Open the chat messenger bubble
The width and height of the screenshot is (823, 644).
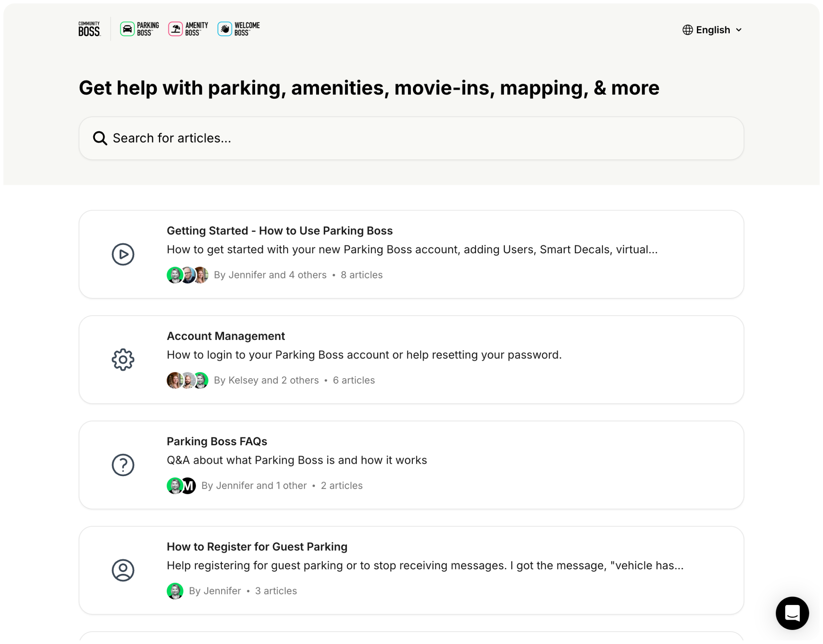[792, 613]
